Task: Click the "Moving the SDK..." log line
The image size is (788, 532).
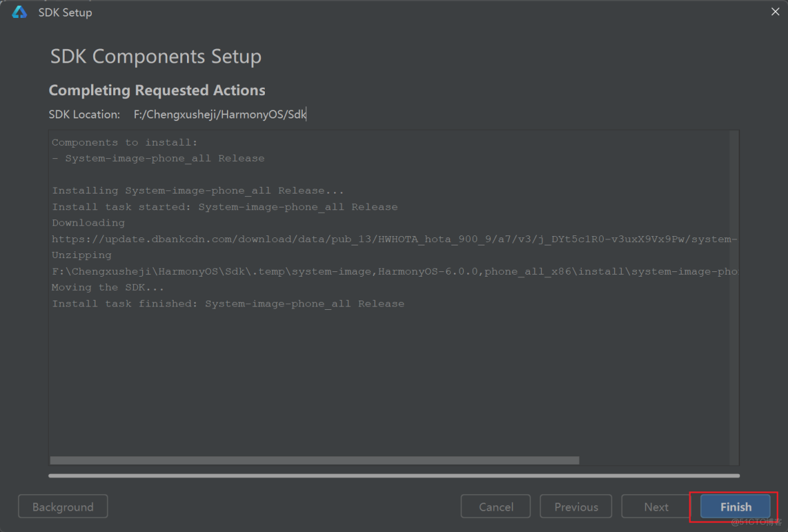Action: point(108,287)
